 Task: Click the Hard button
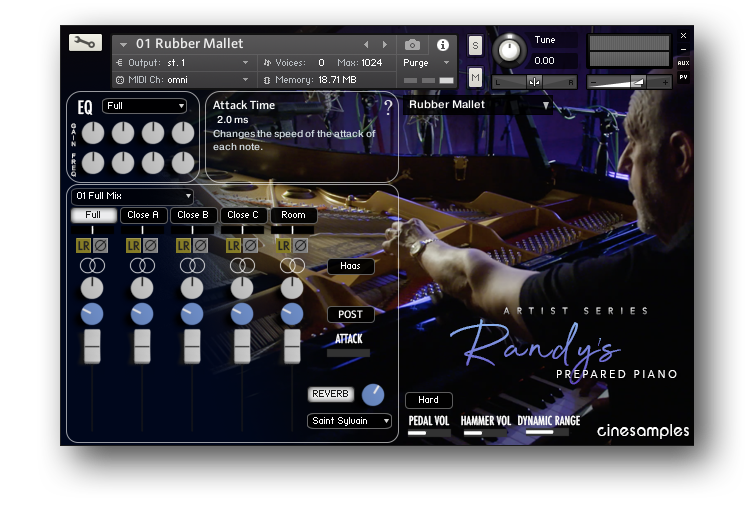point(428,400)
